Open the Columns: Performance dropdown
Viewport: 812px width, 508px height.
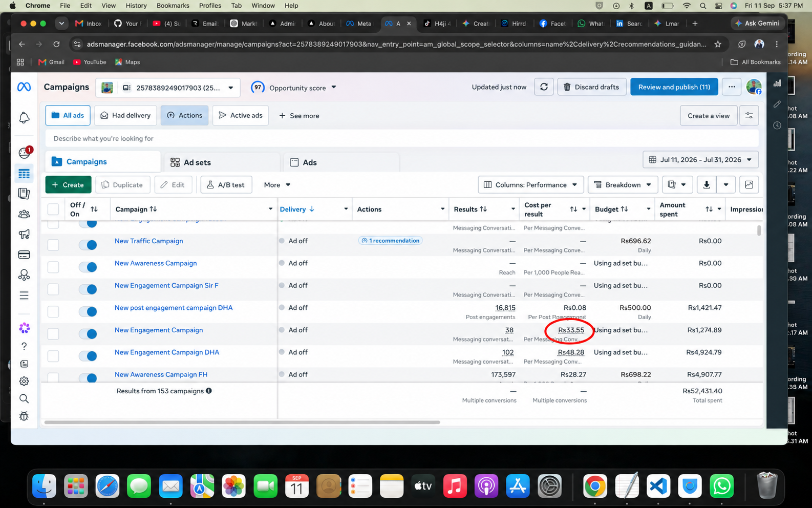point(531,185)
